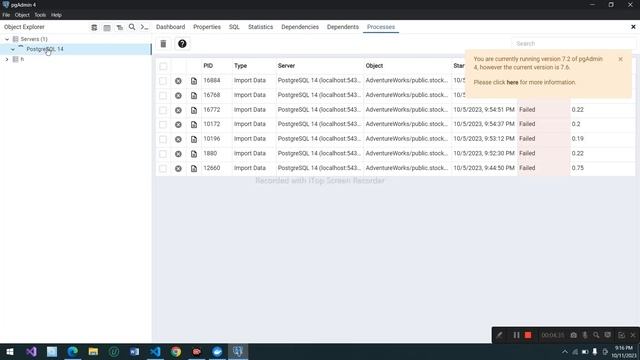Check the box for PID 10196 row
The height and width of the screenshot is (360, 640).
pos(163,139)
